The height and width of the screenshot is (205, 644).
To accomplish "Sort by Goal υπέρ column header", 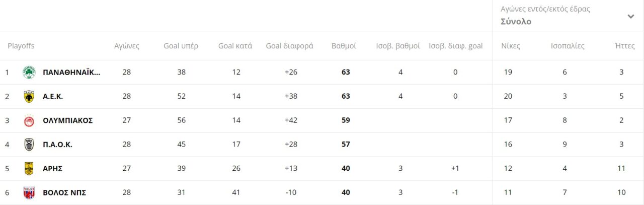I will 181,46.
